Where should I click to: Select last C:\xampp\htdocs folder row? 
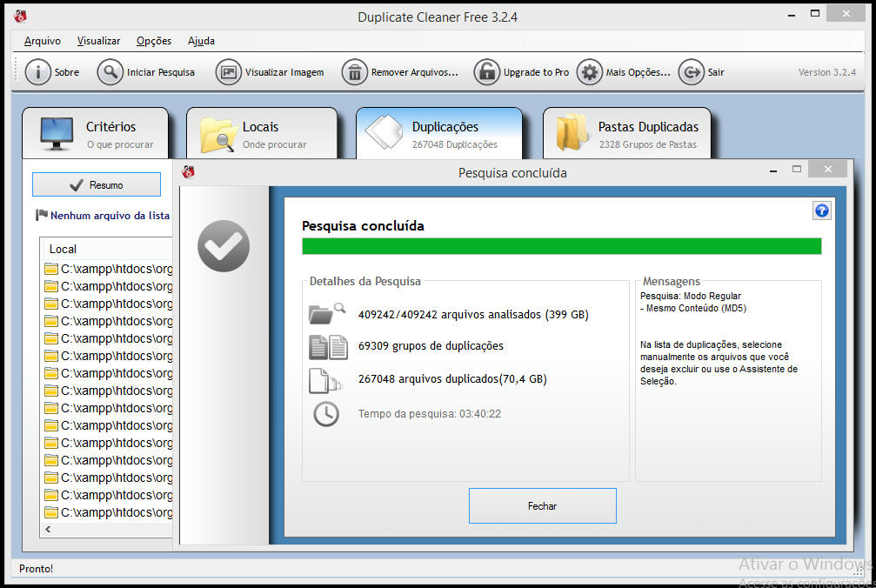(x=109, y=512)
